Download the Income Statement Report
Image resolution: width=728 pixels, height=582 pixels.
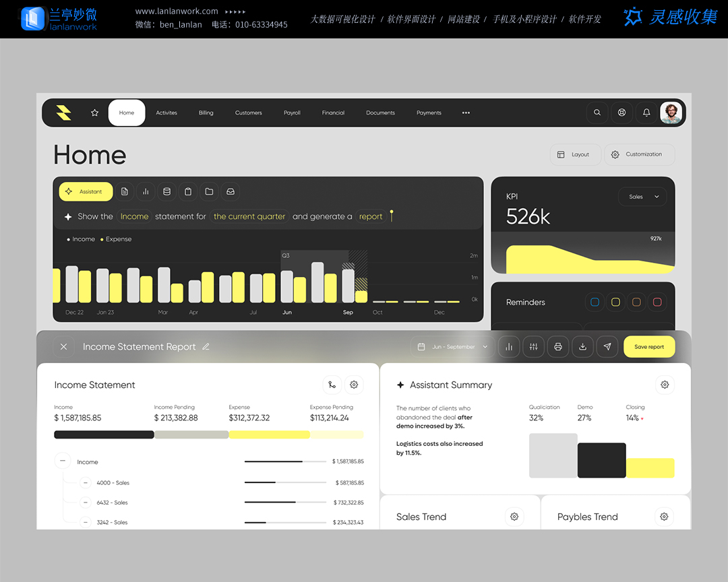pyautogui.click(x=582, y=347)
